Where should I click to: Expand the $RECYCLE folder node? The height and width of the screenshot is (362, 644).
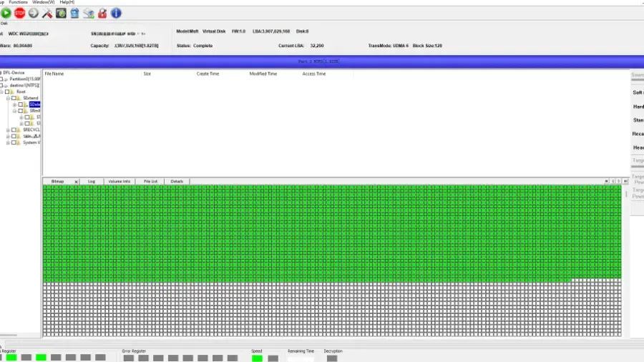coord(8,130)
